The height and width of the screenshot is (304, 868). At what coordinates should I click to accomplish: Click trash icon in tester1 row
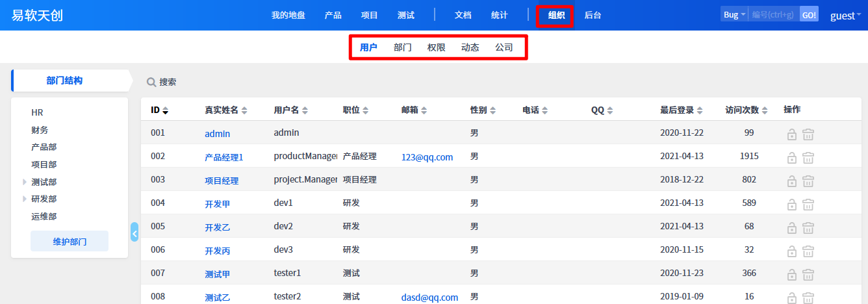pyautogui.click(x=808, y=275)
